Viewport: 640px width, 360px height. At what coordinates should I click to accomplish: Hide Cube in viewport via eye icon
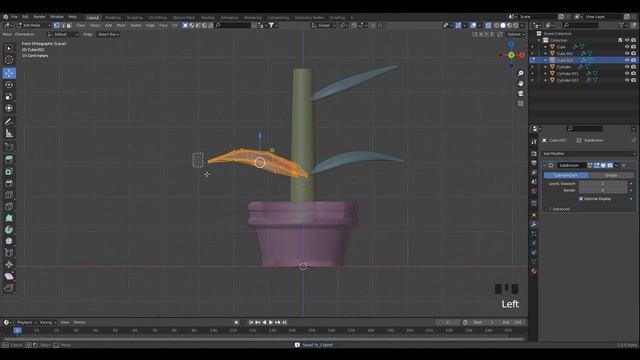coord(627,47)
